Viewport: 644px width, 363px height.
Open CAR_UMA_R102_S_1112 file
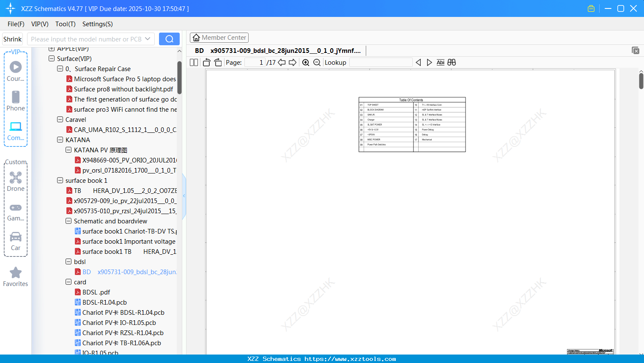pyautogui.click(x=121, y=130)
